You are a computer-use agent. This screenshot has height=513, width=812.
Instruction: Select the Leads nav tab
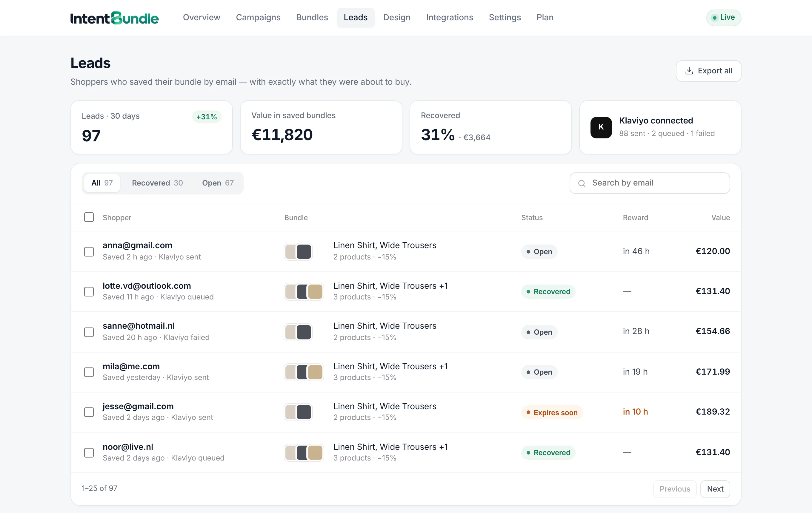(356, 18)
